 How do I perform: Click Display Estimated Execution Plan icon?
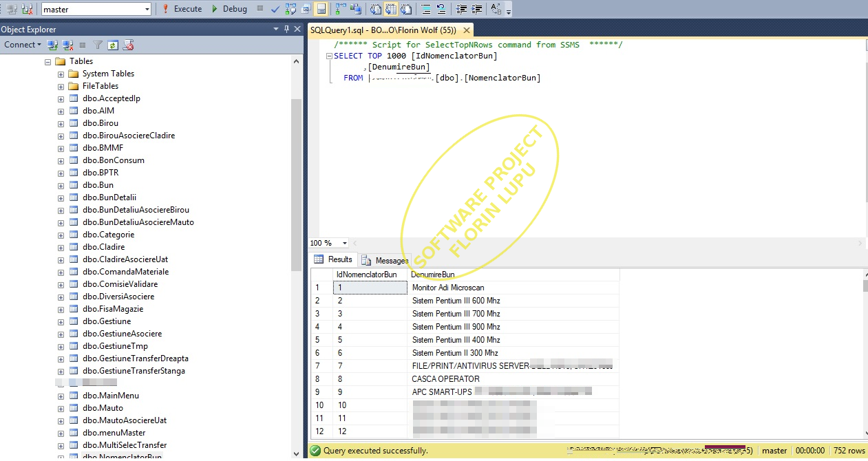[290, 9]
